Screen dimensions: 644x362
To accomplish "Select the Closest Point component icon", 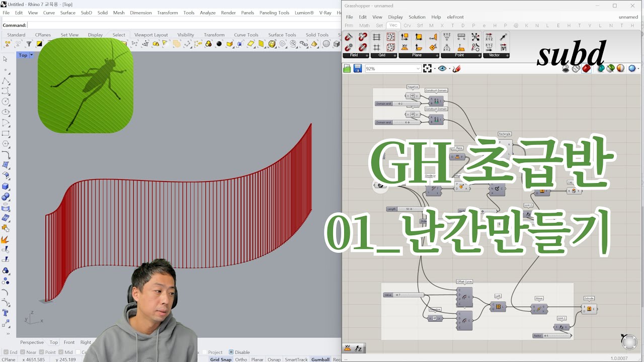I will 475,37.
